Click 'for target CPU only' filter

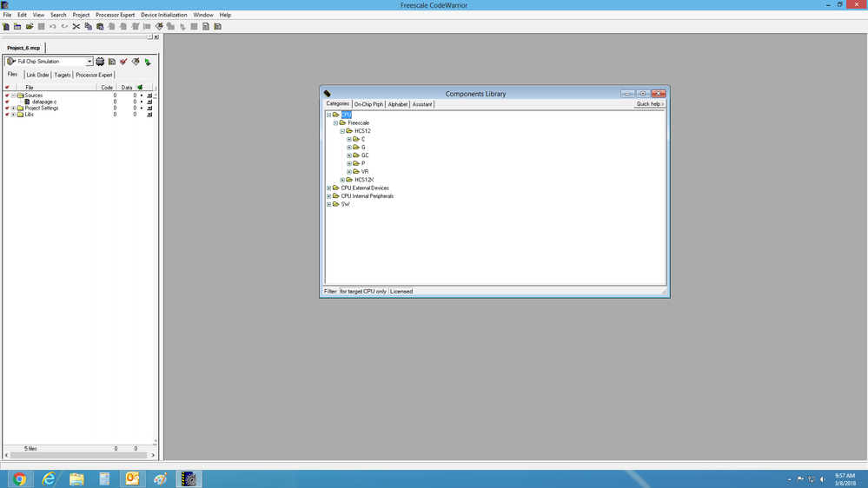coord(363,291)
